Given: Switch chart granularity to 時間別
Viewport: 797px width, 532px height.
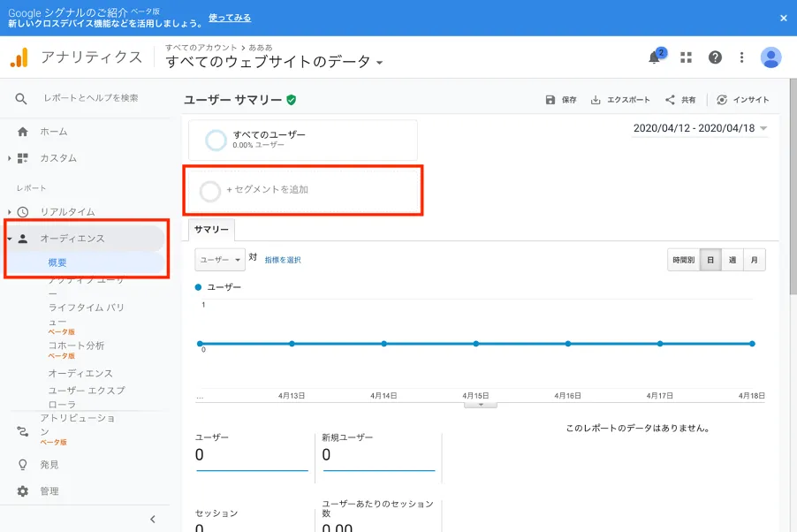Looking at the screenshot, I should click(684, 260).
